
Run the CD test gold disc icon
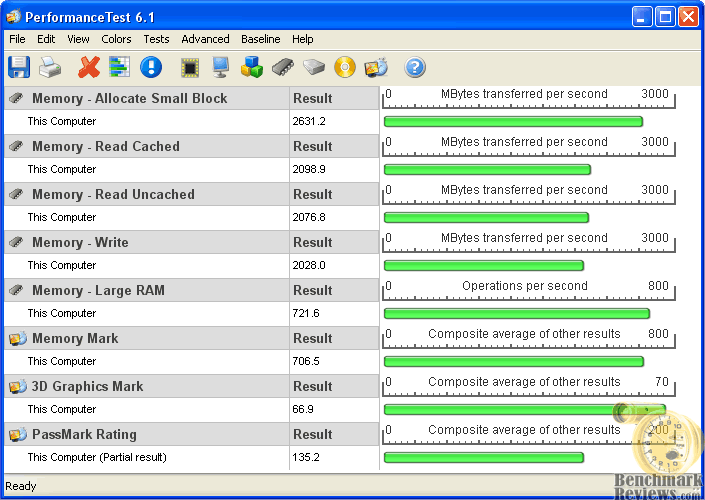pos(345,67)
